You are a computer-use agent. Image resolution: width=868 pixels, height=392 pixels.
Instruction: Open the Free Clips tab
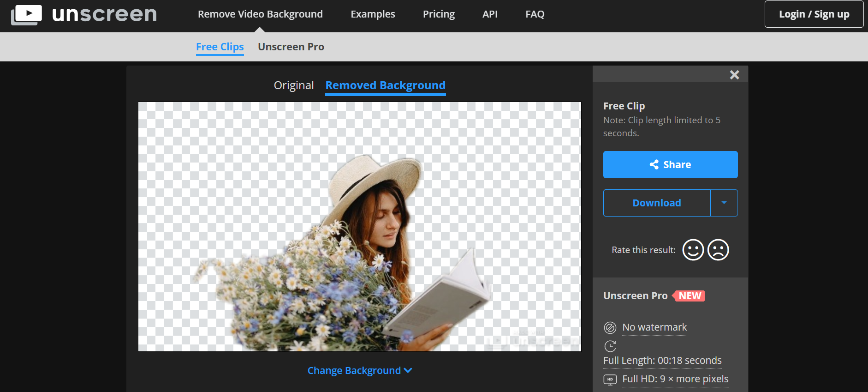point(220,47)
